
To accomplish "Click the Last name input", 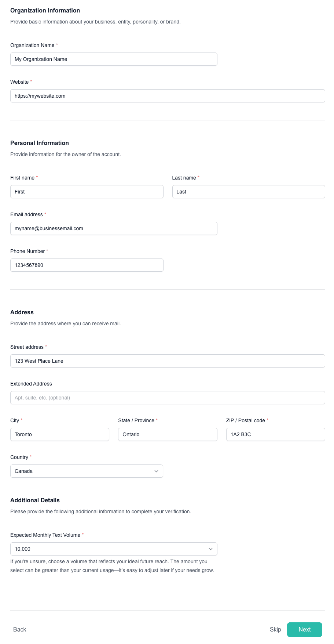I will click(x=248, y=192).
